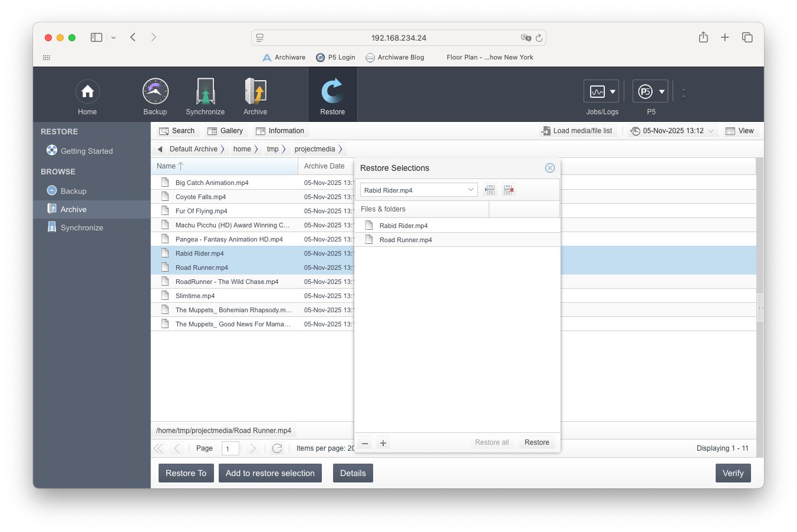797x532 pixels.
Task: Sort by the Name column header
Action: click(x=225, y=166)
